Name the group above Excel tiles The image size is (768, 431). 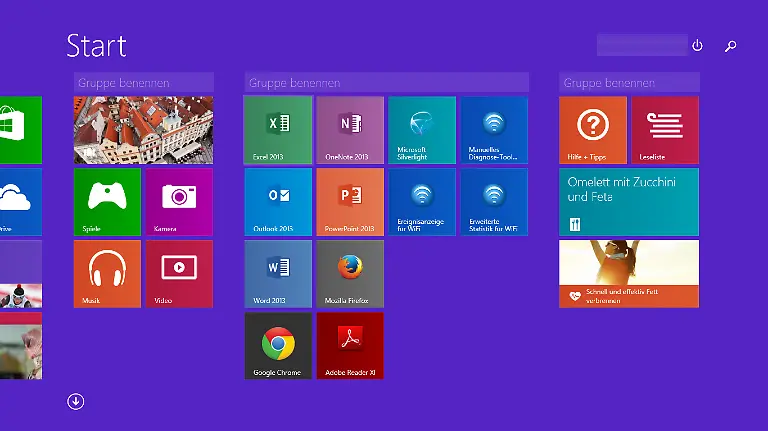coord(386,82)
